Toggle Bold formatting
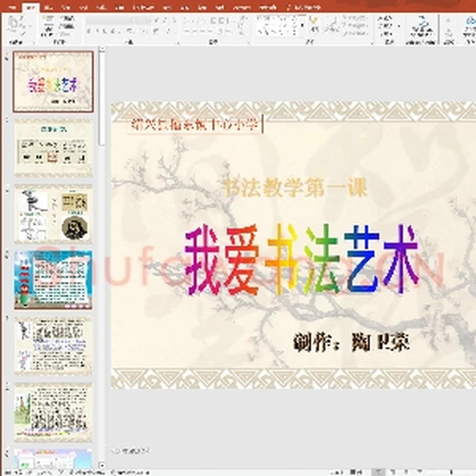 pyautogui.click(x=89, y=31)
